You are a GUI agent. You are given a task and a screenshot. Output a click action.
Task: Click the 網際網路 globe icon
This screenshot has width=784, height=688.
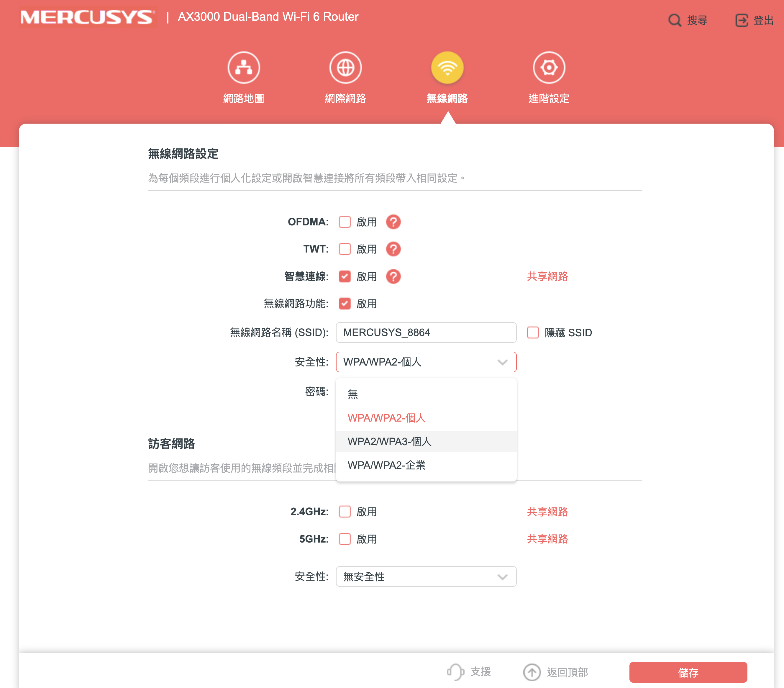pyautogui.click(x=345, y=68)
